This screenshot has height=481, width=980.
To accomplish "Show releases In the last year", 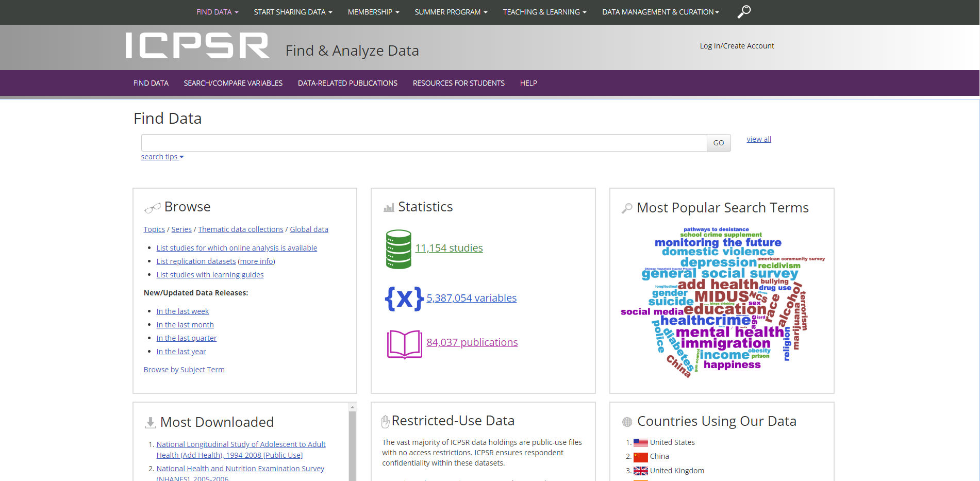I will point(181,352).
